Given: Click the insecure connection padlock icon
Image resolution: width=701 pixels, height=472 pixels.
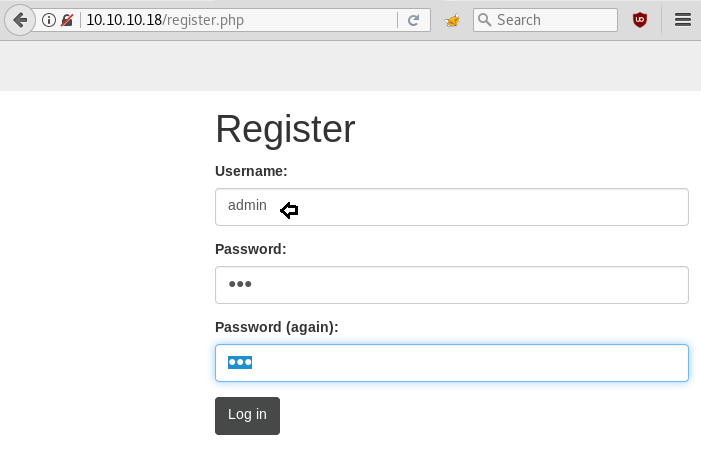Looking at the screenshot, I should pos(67,20).
